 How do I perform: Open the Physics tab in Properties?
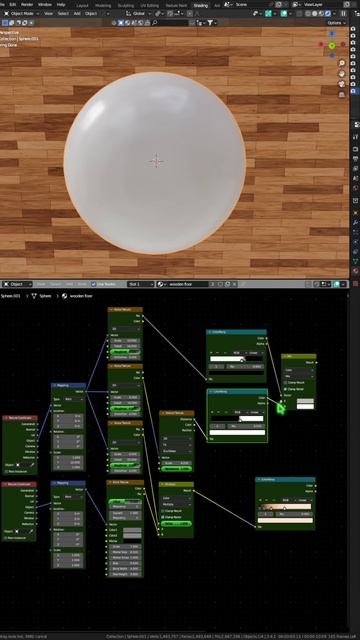pyautogui.click(x=355, y=242)
